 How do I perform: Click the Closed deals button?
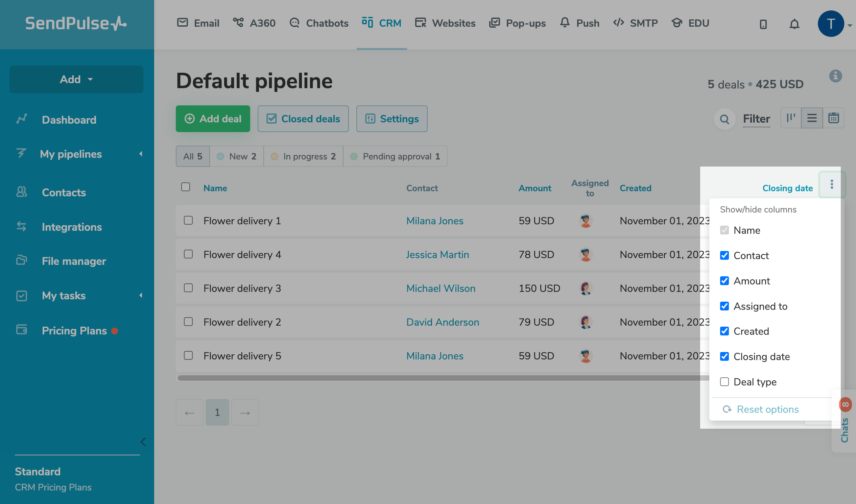coord(303,119)
